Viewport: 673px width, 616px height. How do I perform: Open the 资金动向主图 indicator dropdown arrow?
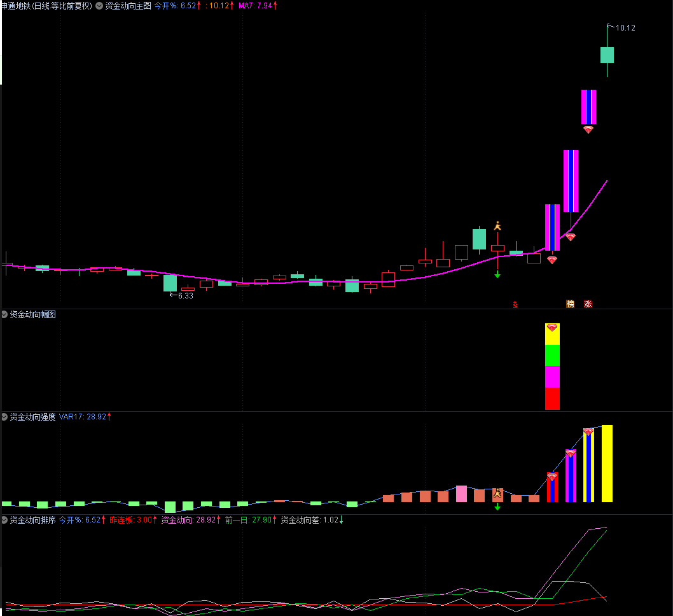(x=99, y=6)
